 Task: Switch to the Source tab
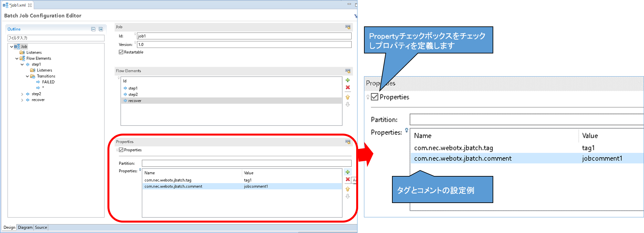coord(41,227)
